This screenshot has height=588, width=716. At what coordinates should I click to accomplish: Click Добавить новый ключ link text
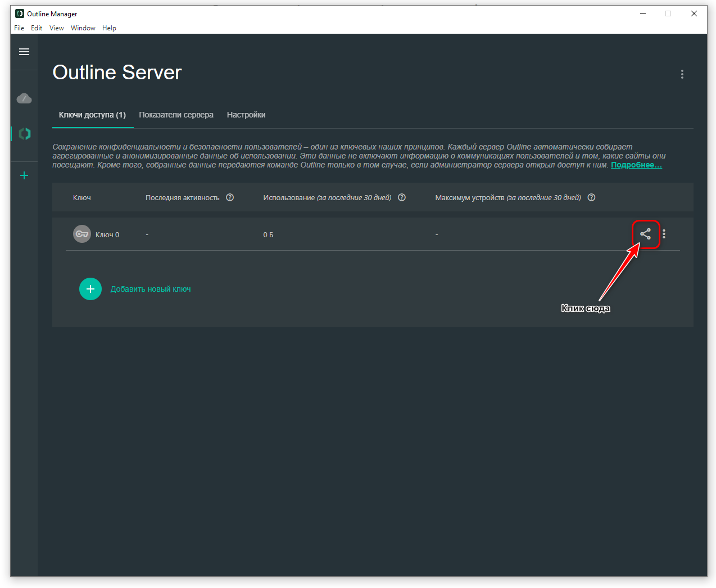pyautogui.click(x=151, y=289)
